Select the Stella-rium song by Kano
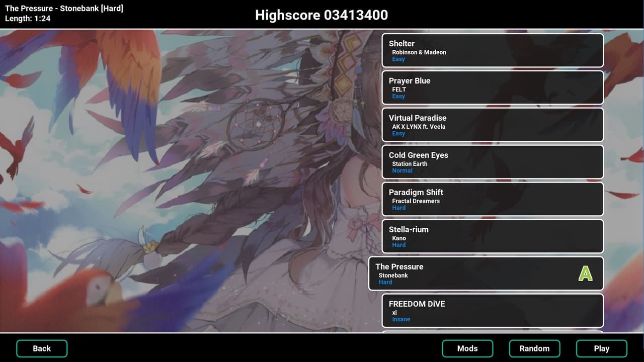Image resolution: width=644 pixels, height=362 pixels. tap(493, 236)
